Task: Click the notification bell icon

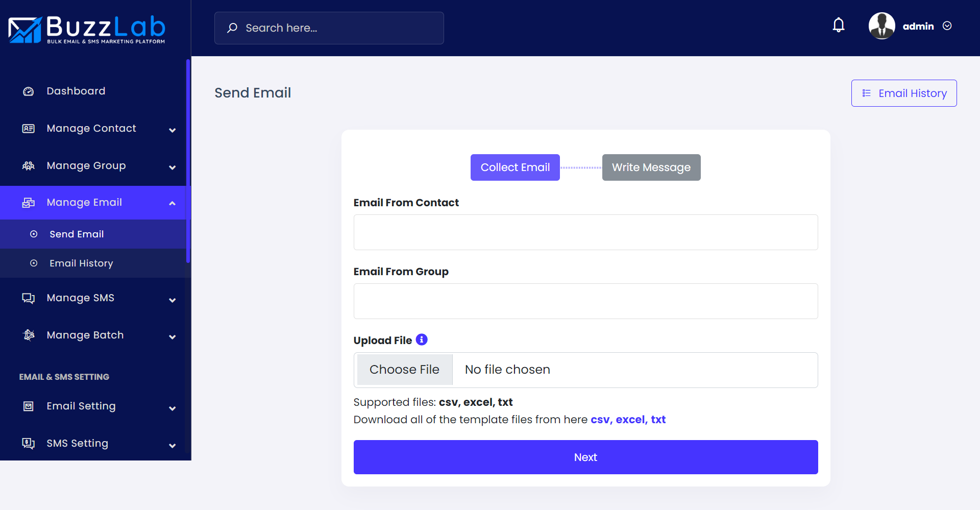Action: pyautogui.click(x=838, y=25)
